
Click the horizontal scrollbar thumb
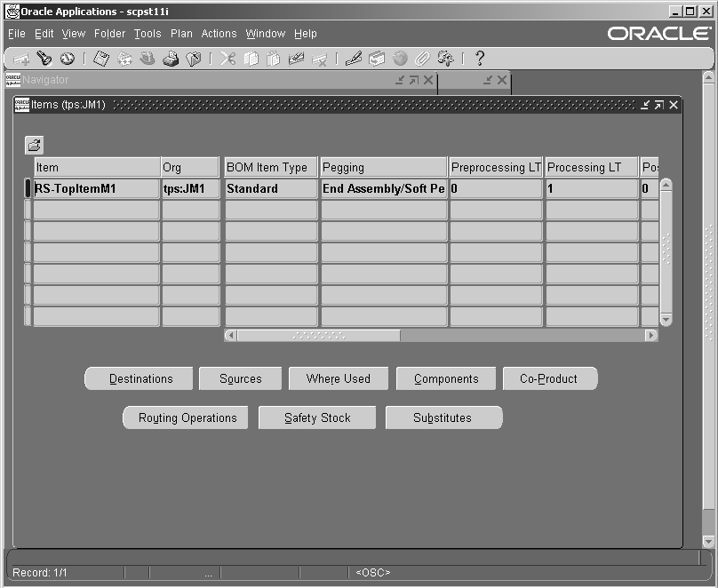(319, 336)
